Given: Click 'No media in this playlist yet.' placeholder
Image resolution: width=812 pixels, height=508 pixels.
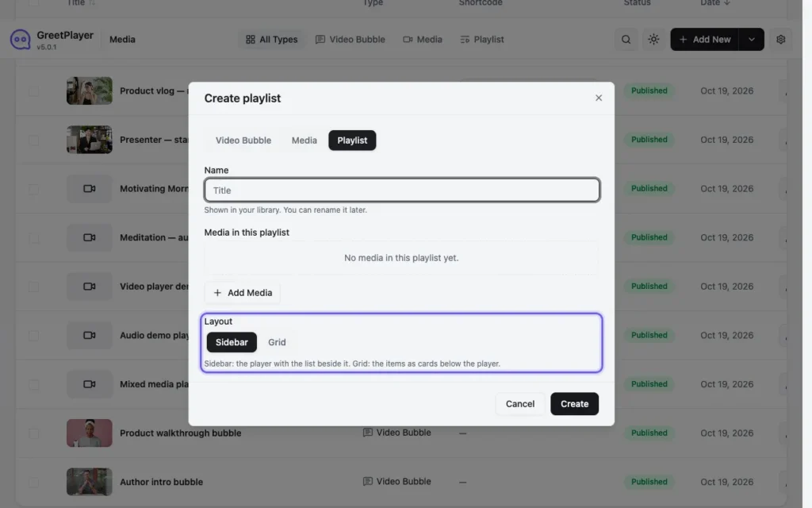Looking at the screenshot, I should 401,258.
